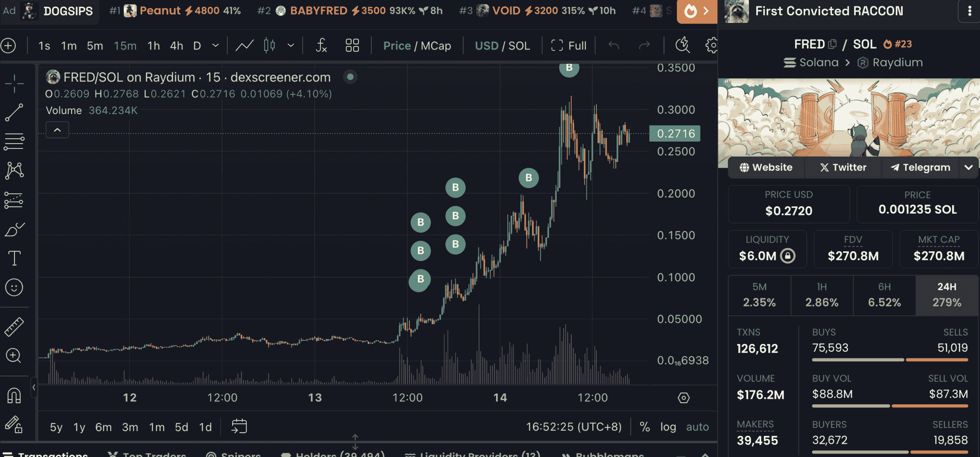This screenshot has height=457, width=980.
Task: Switch chart currency between USD and SOL
Action: click(502, 46)
